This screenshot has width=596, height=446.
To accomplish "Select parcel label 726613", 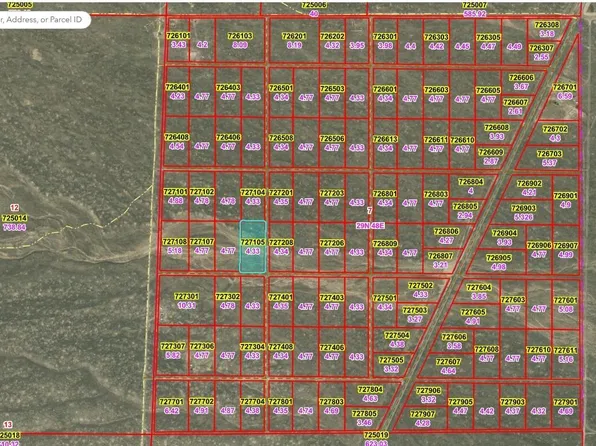I will 385,139.
